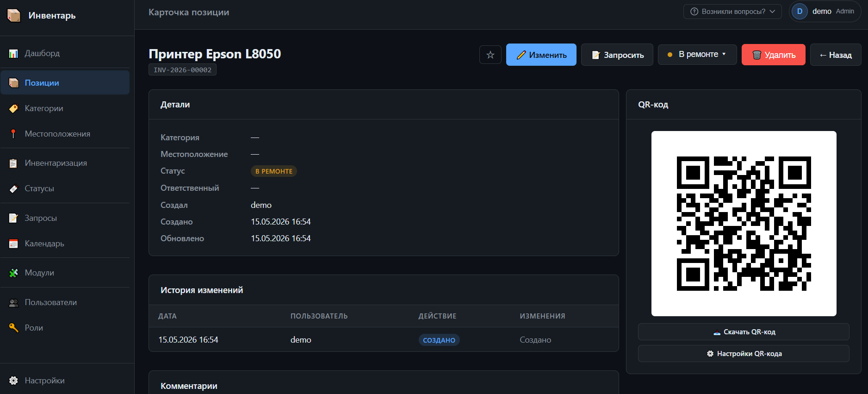The width and height of the screenshot is (868, 394).
Task: Click the Местоположения pin icon
Action: (13, 134)
